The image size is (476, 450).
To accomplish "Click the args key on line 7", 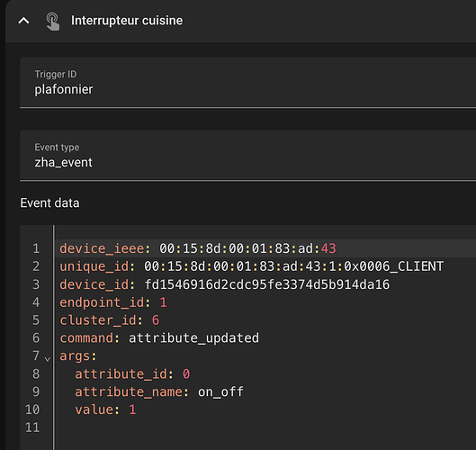I will tap(78, 355).
